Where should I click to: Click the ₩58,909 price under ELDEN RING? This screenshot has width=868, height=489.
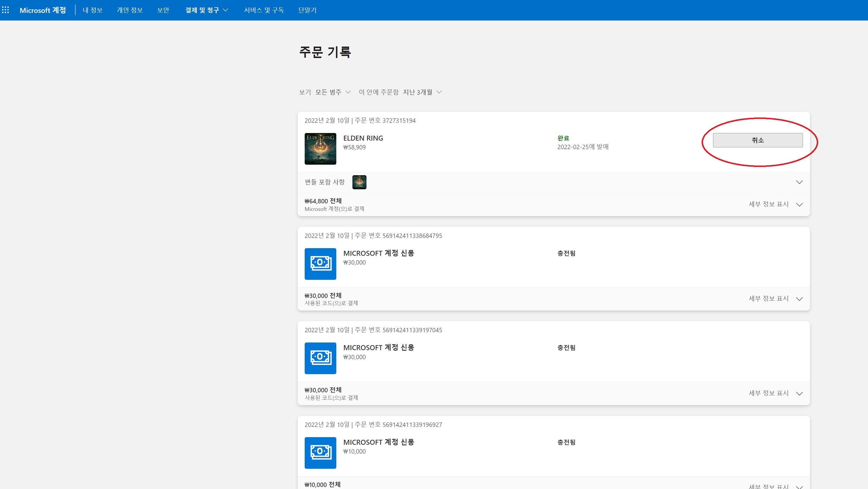click(354, 147)
